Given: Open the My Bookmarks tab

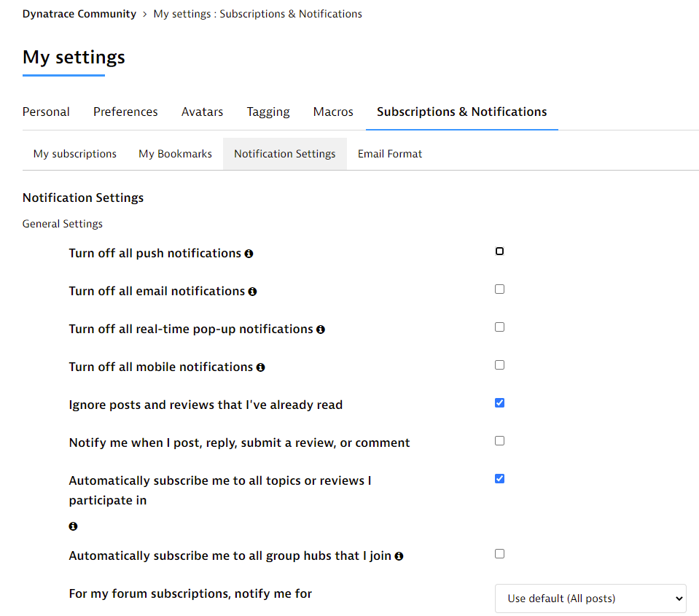Looking at the screenshot, I should (x=175, y=154).
